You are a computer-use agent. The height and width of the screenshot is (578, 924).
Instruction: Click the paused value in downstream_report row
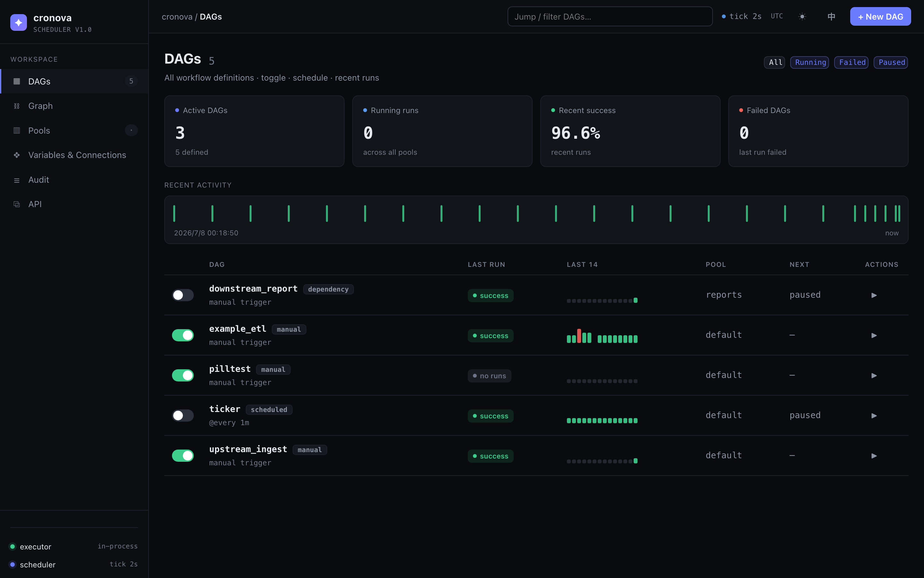pos(805,295)
